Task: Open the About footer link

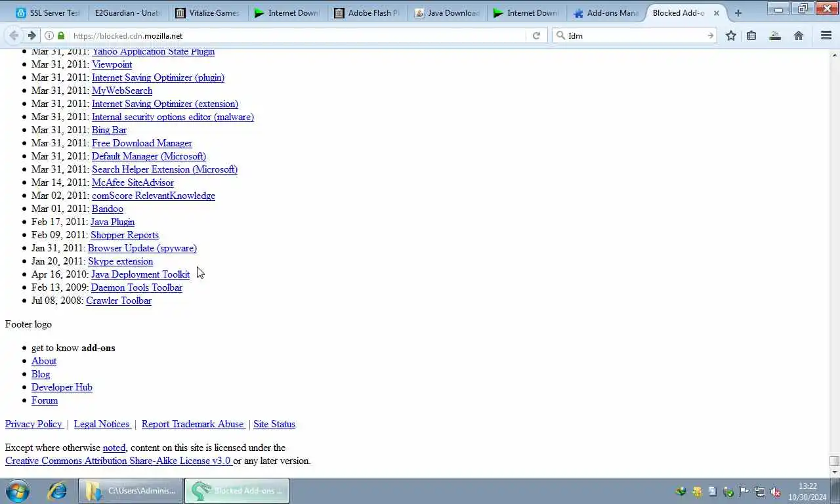Action: click(x=44, y=361)
